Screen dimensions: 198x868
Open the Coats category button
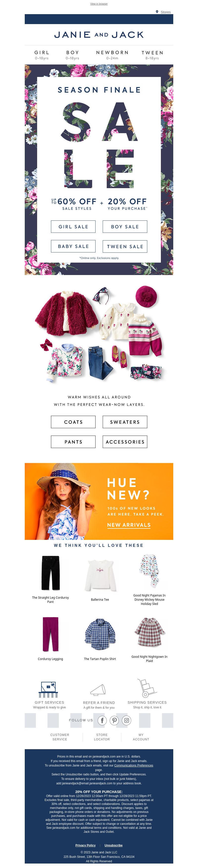pyautogui.click(x=73, y=422)
